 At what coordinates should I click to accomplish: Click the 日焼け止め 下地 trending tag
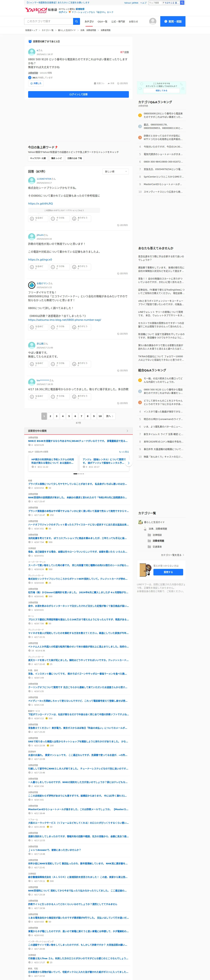coord(75,158)
